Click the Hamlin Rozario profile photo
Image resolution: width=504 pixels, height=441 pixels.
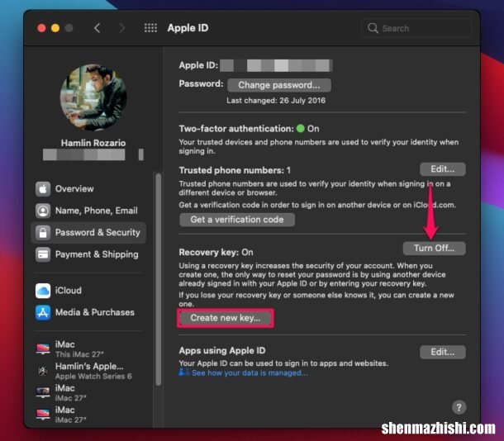click(93, 97)
